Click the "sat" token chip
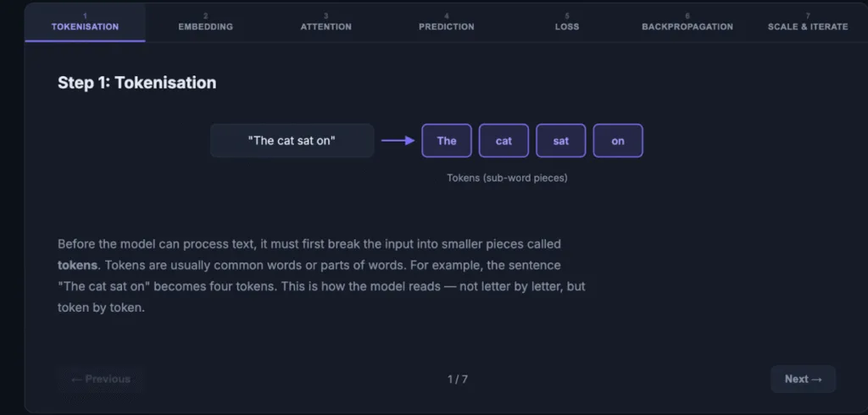Screen dimensions: 868x415 pos(561,141)
